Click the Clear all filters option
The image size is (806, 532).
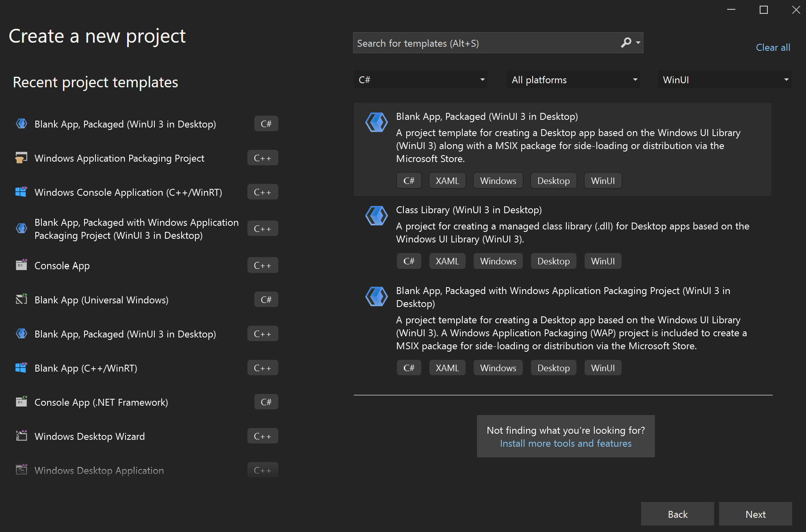point(773,48)
